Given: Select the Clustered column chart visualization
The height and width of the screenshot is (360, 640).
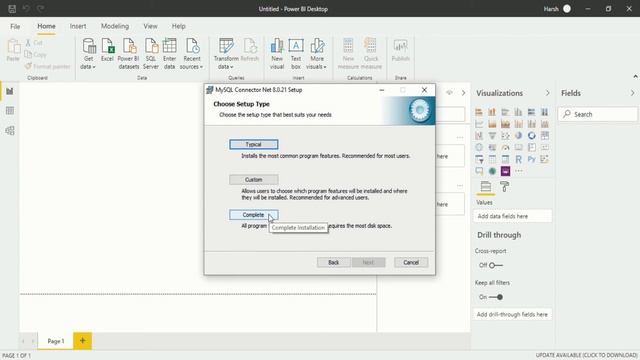Looking at the screenshot, I should pos(518,112).
